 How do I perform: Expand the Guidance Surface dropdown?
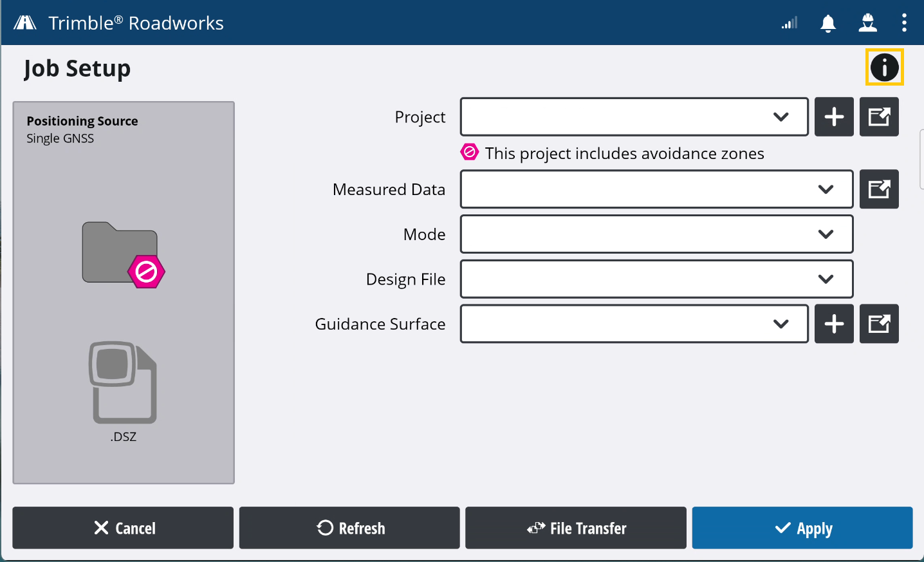634,324
